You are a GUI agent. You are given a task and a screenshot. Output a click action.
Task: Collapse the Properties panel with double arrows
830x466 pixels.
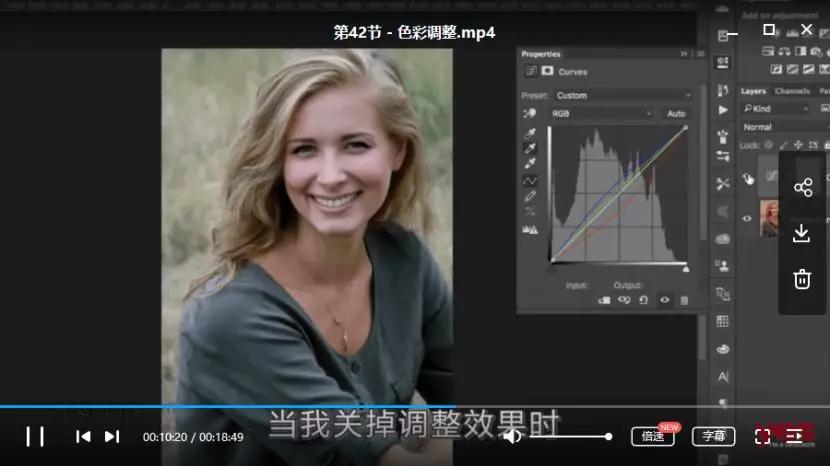tap(684, 53)
